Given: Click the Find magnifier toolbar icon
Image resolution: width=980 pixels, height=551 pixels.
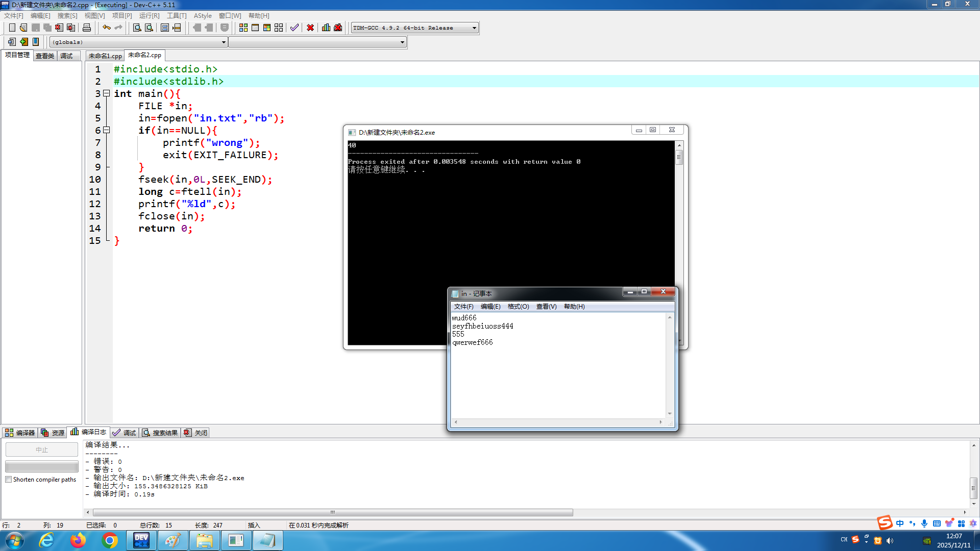Looking at the screenshot, I should point(137,28).
